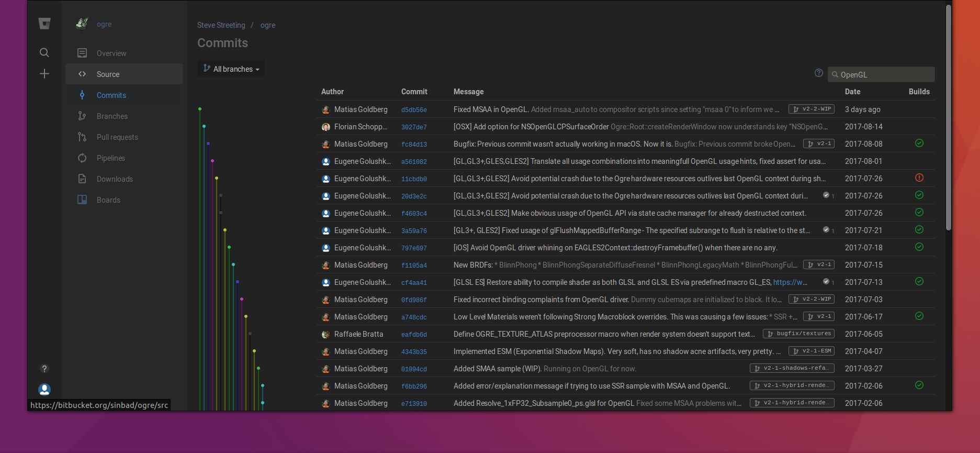Click 'Fixed MSAA in OpenGL.' message
Image resolution: width=980 pixels, height=453 pixels.
(x=491, y=109)
